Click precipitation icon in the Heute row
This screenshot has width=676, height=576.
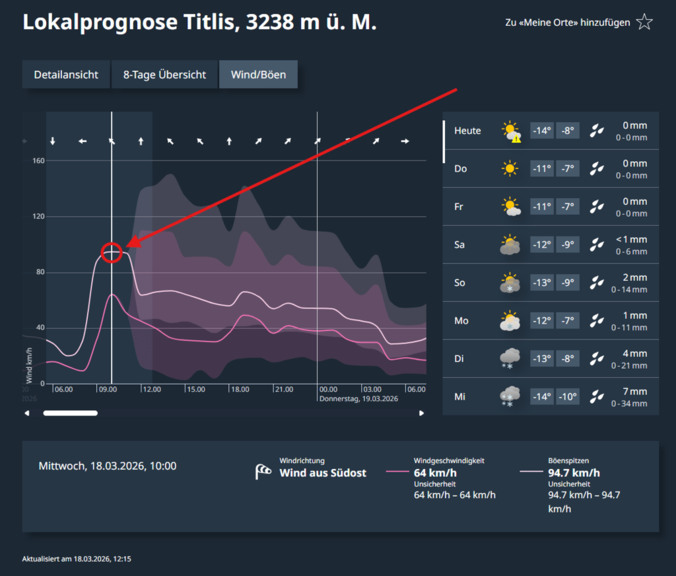[597, 131]
